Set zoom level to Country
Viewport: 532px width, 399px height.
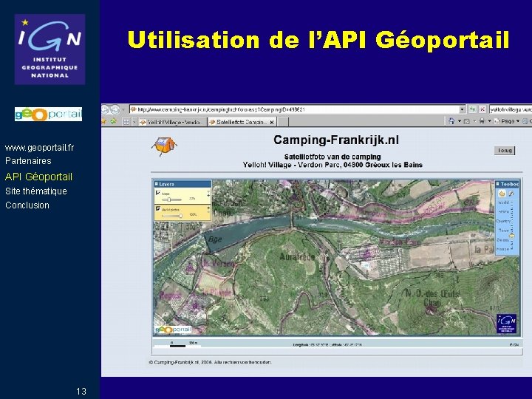[x=503, y=221]
